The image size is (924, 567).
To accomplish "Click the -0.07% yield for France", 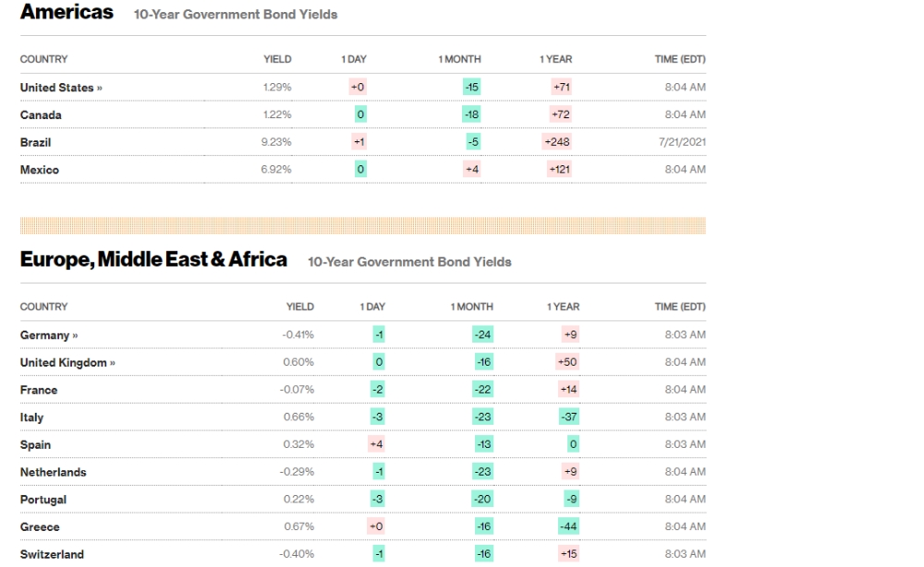I will [x=297, y=389].
